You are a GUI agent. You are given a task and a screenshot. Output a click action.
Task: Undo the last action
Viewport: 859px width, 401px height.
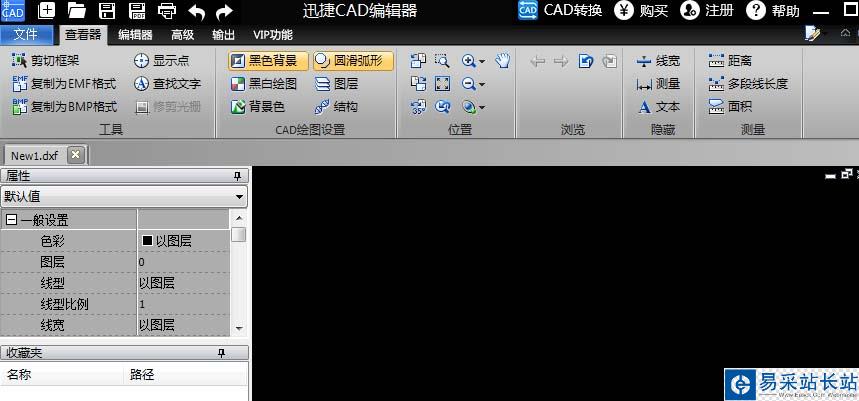click(196, 12)
